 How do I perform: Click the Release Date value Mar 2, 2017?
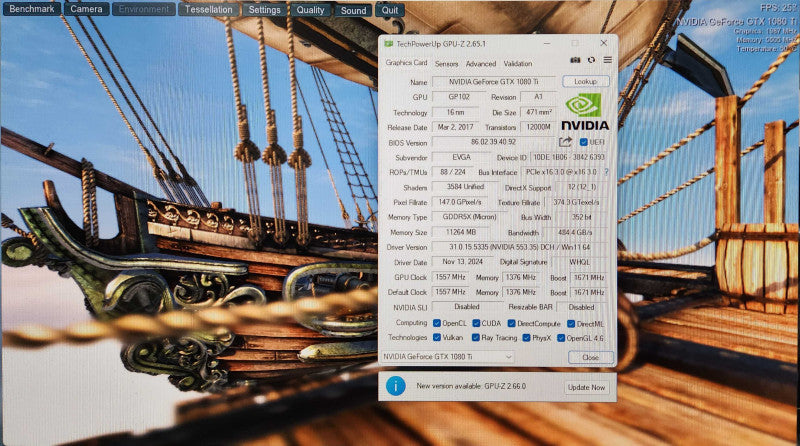[x=455, y=127]
